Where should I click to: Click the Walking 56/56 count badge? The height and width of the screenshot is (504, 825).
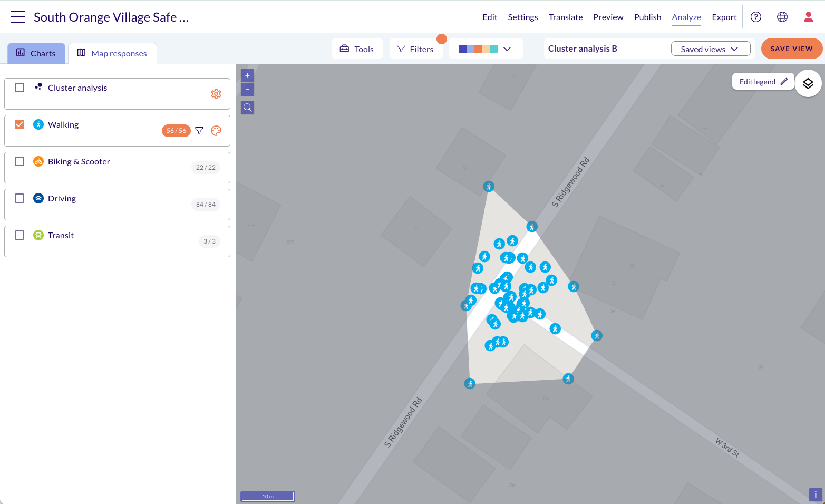click(x=176, y=131)
